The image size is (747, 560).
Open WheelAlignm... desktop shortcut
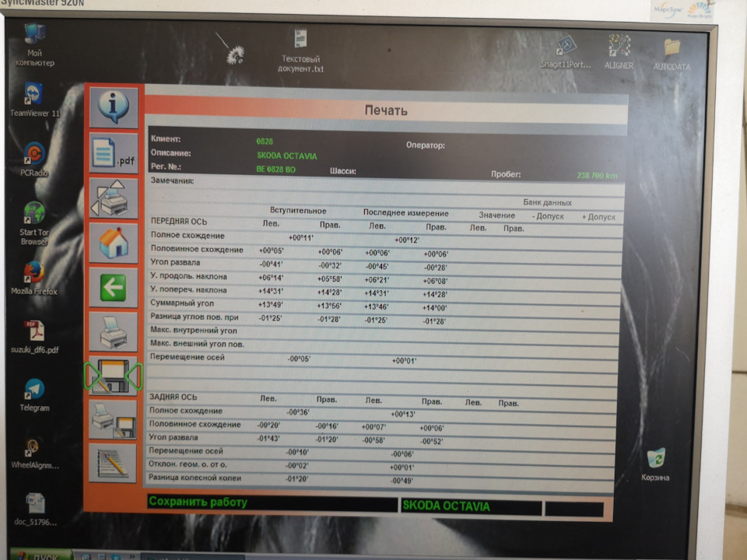(x=34, y=453)
